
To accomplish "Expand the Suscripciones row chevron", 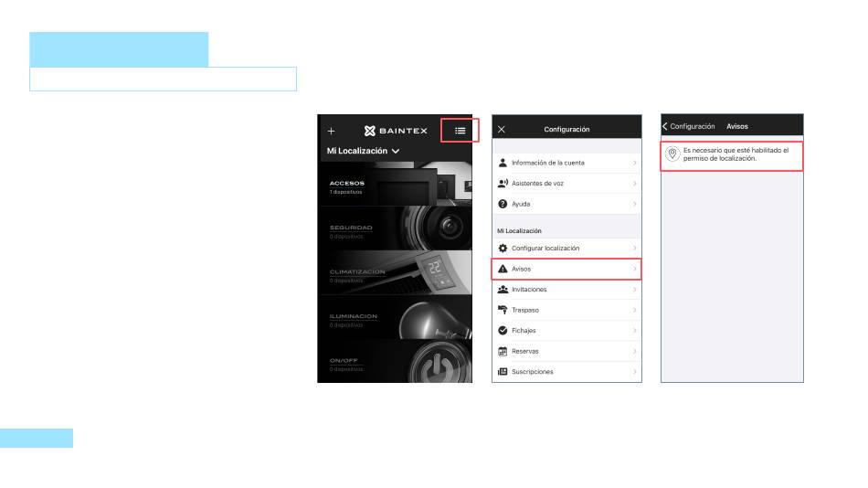I will point(634,372).
